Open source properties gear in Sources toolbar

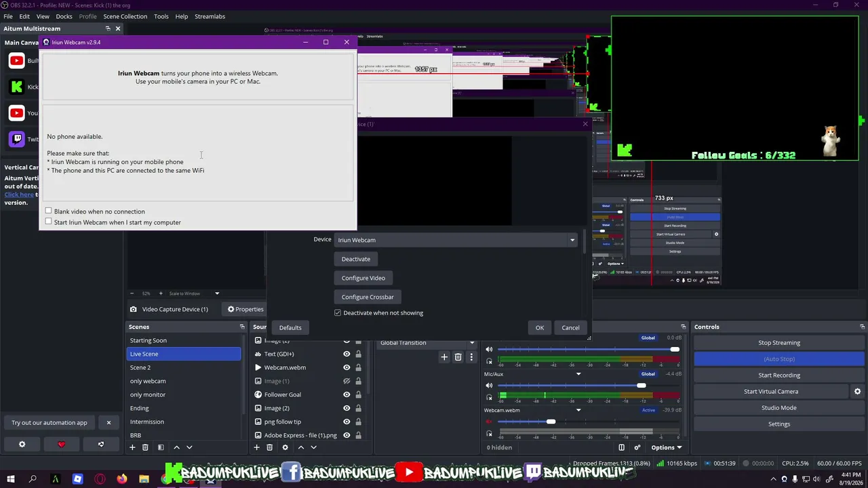coord(285,447)
